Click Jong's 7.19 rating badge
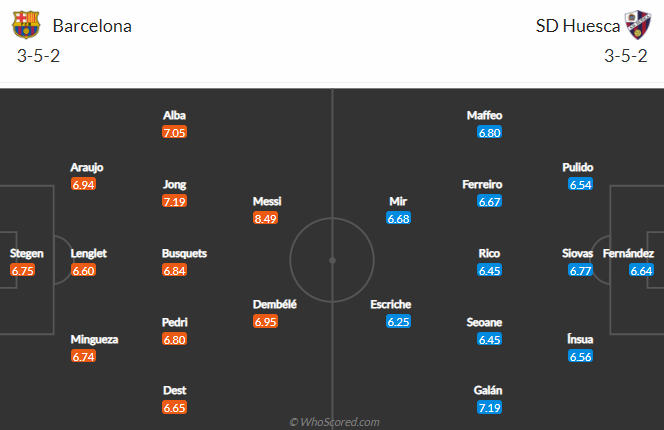Screen dimensions: 664x430 174,201
